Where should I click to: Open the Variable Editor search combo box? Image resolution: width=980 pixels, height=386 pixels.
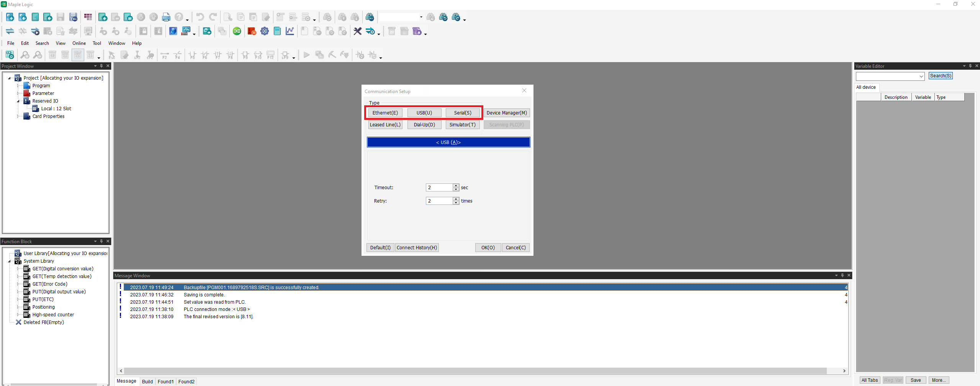[890, 76]
